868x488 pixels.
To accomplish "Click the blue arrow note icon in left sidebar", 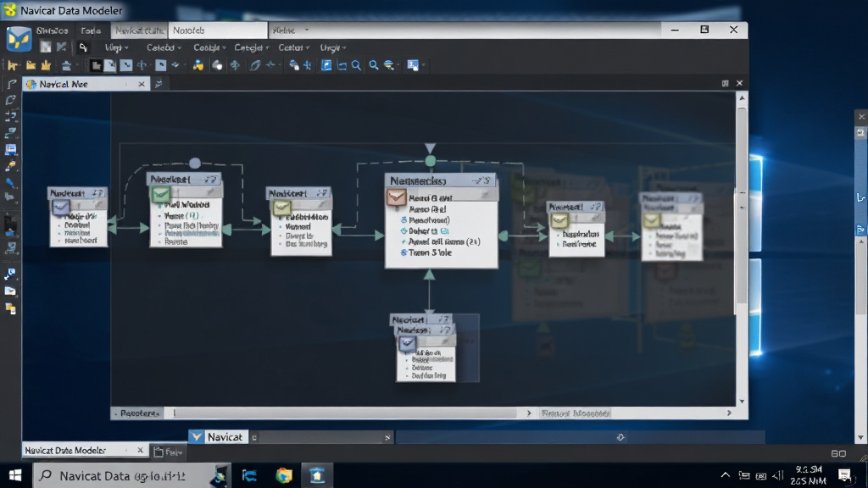I will tap(10, 274).
